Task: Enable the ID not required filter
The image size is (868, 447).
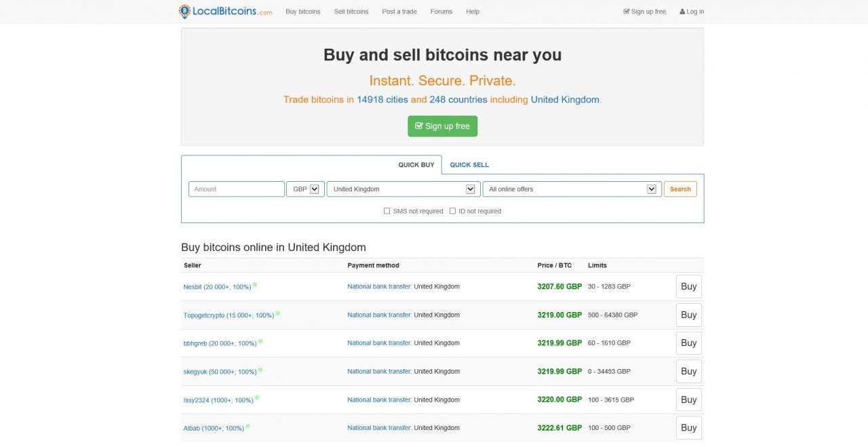Action: click(452, 211)
